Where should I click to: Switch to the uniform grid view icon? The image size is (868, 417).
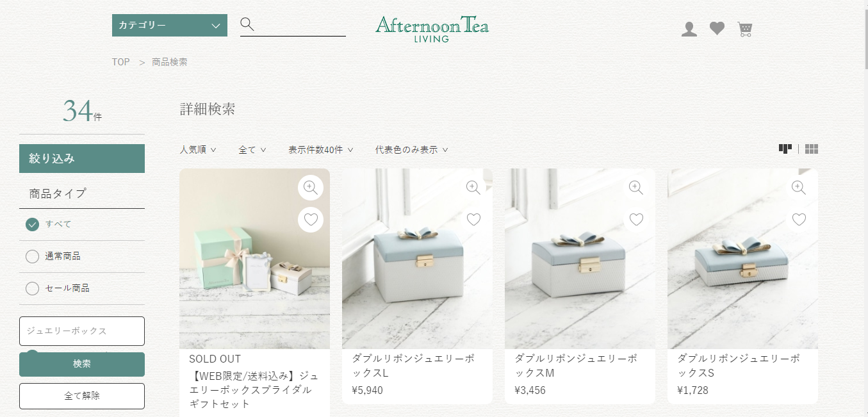(x=812, y=149)
